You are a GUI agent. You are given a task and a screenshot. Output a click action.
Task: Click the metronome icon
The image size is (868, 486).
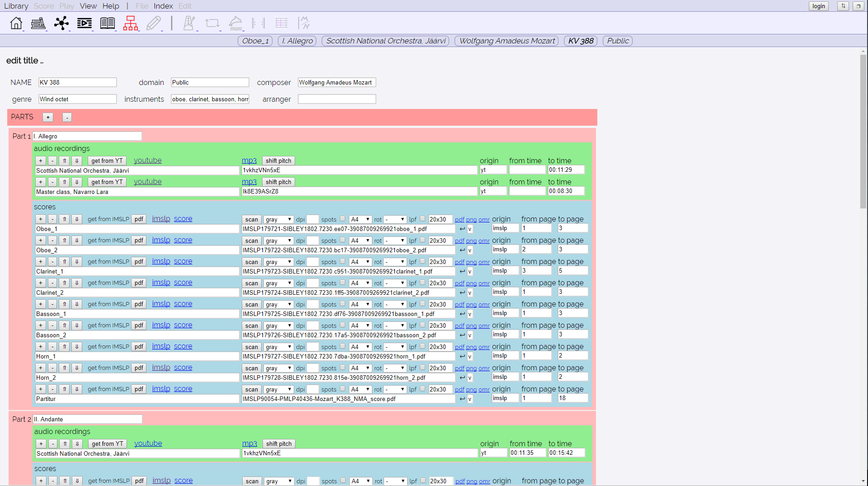coord(189,23)
